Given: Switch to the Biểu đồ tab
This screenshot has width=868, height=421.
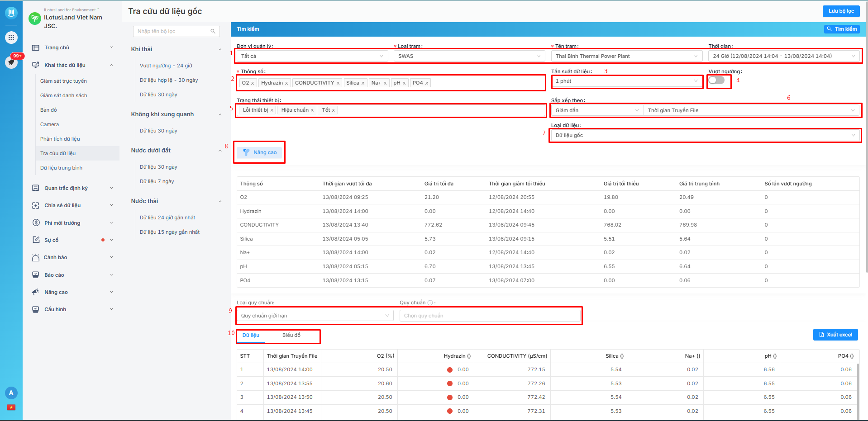Looking at the screenshot, I should point(291,335).
